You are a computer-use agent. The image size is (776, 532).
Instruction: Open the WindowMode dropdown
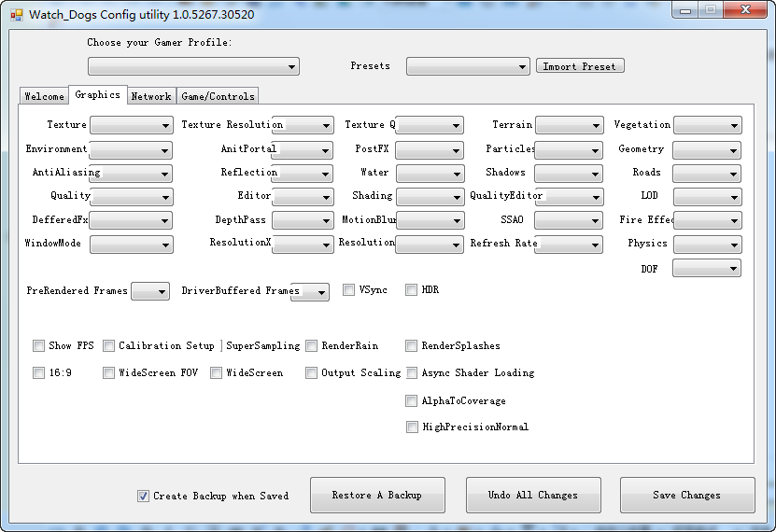131,245
